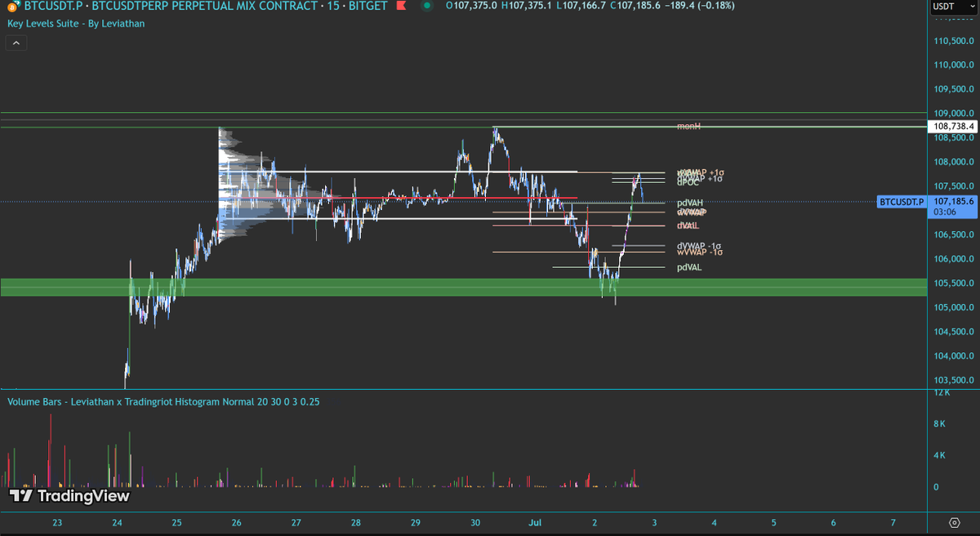
Task: Select the green support zone rectangle
Action: [x=464, y=288]
